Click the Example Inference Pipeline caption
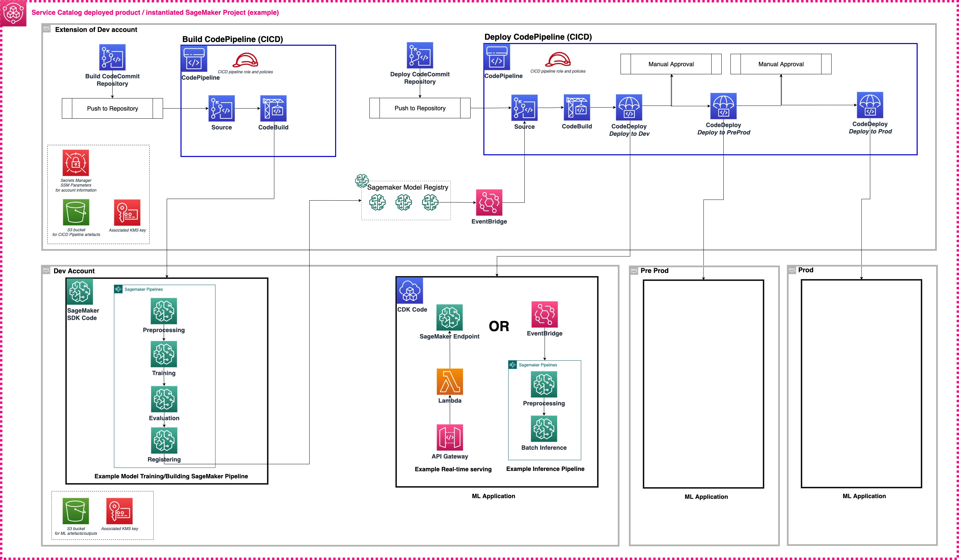This screenshot has height=560, width=959. [x=545, y=469]
